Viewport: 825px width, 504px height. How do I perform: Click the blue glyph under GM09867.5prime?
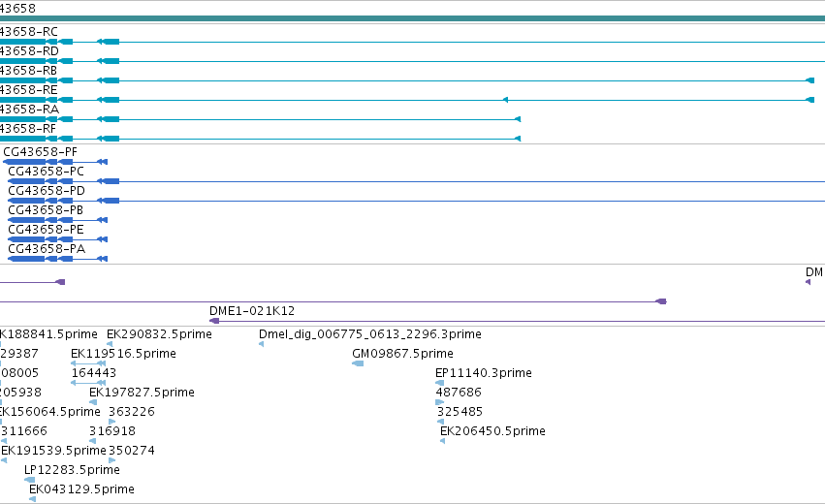point(358,363)
